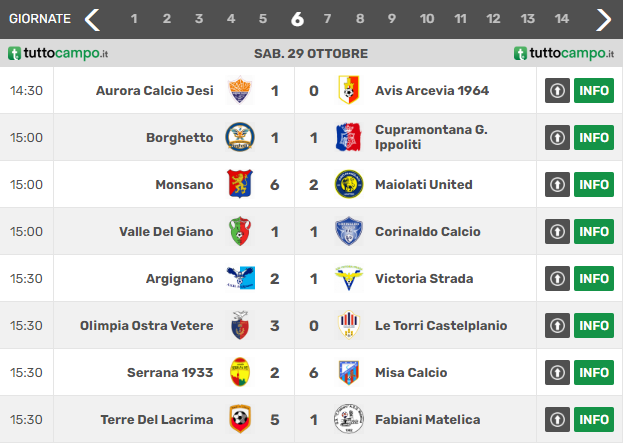Open the Olimpia Ostra Vetere team link

pos(147,325)
